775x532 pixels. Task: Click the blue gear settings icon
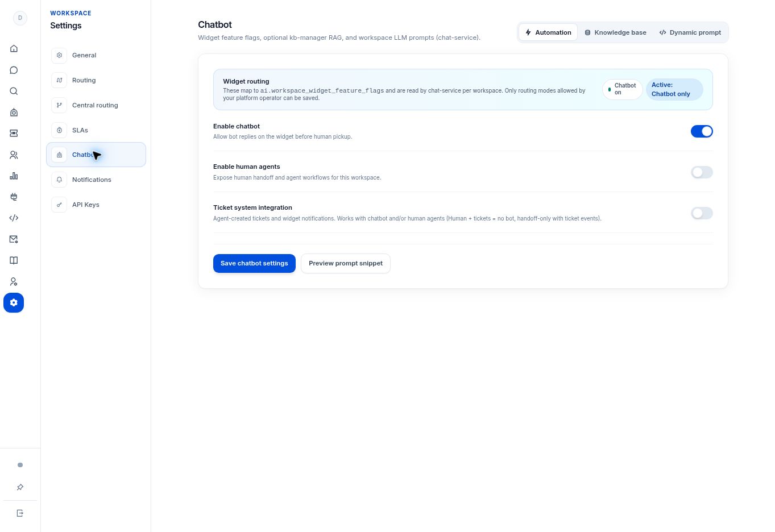[x=14, y=302]
